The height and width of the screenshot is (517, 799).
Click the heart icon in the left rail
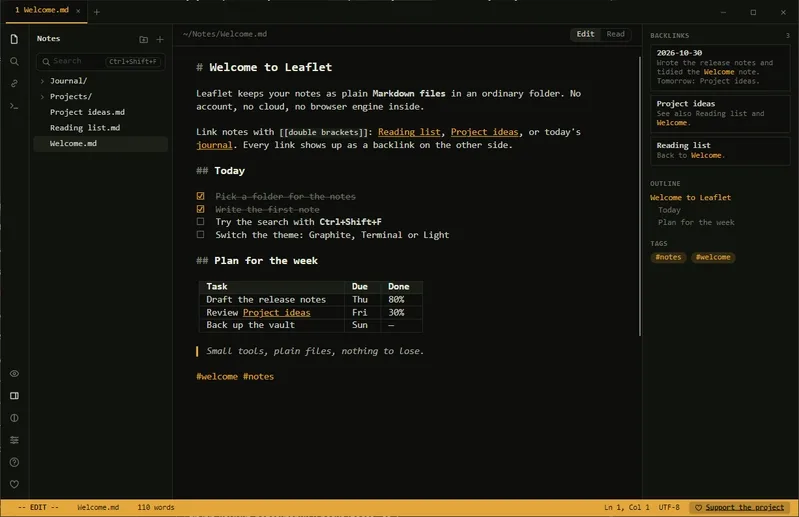[x=14, y=484]
